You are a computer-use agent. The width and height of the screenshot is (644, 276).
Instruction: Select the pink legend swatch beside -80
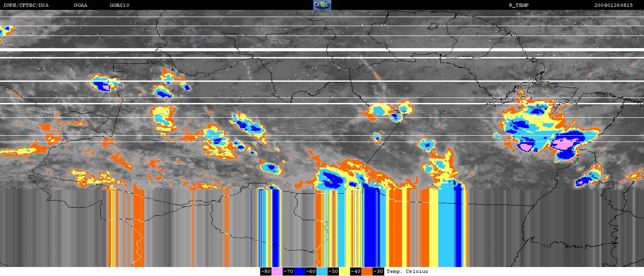[277, 272]
